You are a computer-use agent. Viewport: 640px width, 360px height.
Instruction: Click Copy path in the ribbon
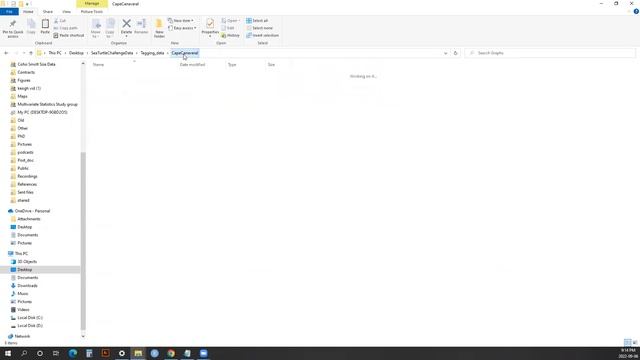click(x=65, y=28)
